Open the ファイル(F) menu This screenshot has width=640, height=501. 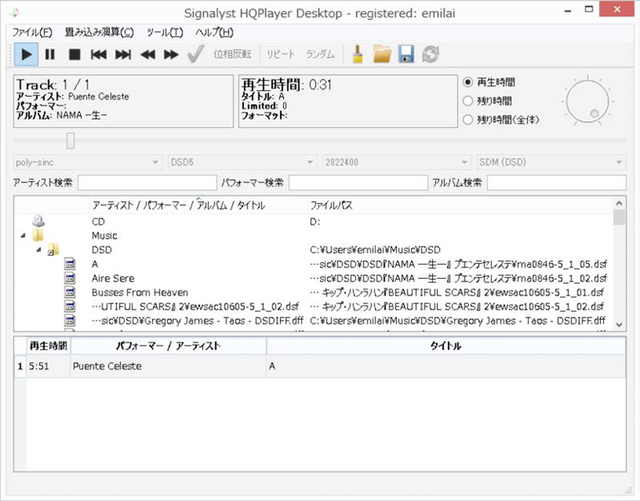(32, 32)
